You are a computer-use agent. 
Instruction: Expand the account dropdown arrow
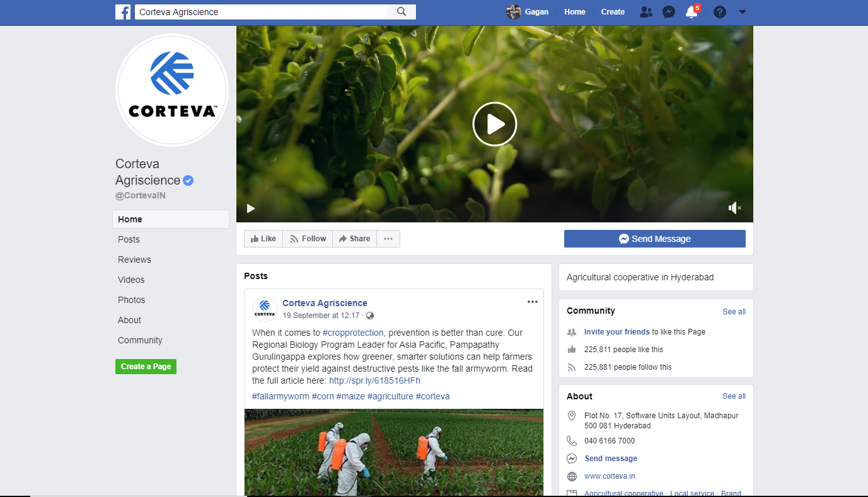point(742,12)
